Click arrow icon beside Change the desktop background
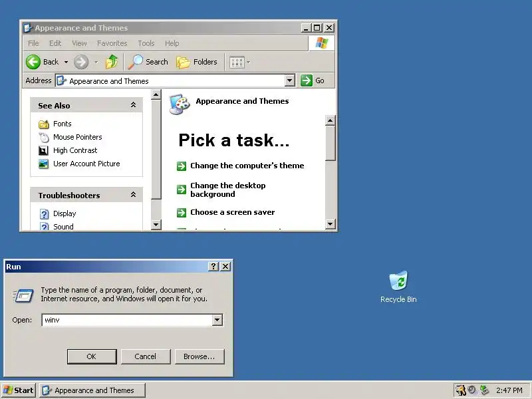This screenshot has height=399, width=532. pos(182,190)
